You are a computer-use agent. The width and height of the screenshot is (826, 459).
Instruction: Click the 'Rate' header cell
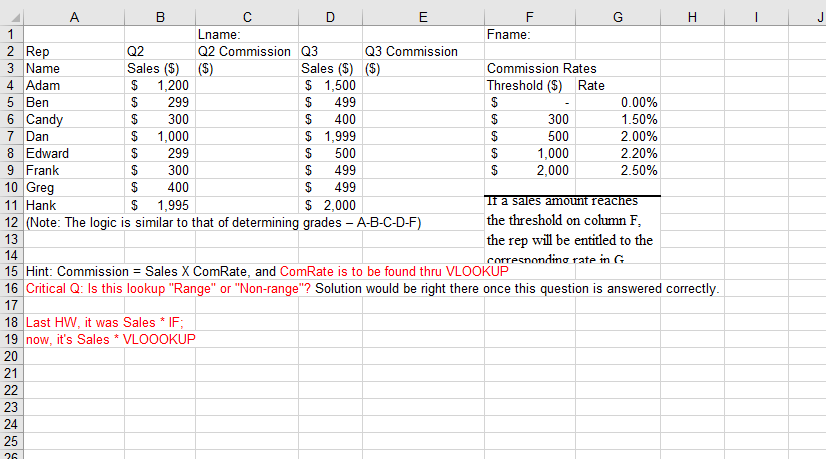618,85
